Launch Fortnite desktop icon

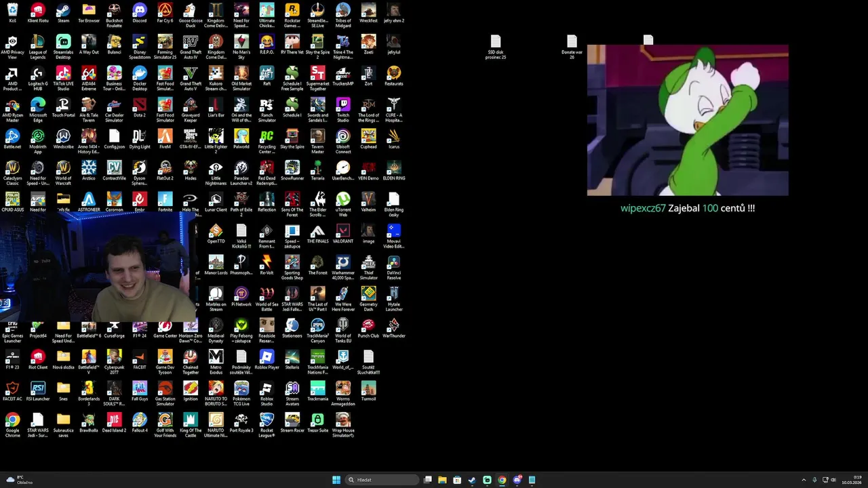pos(165,202)
